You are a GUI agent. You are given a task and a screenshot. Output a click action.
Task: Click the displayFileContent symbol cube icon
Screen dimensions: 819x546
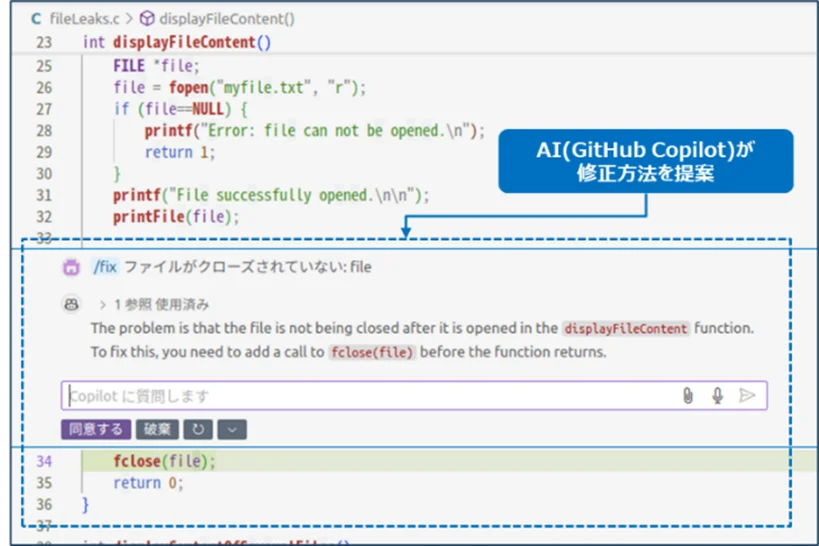coord(147,19)
